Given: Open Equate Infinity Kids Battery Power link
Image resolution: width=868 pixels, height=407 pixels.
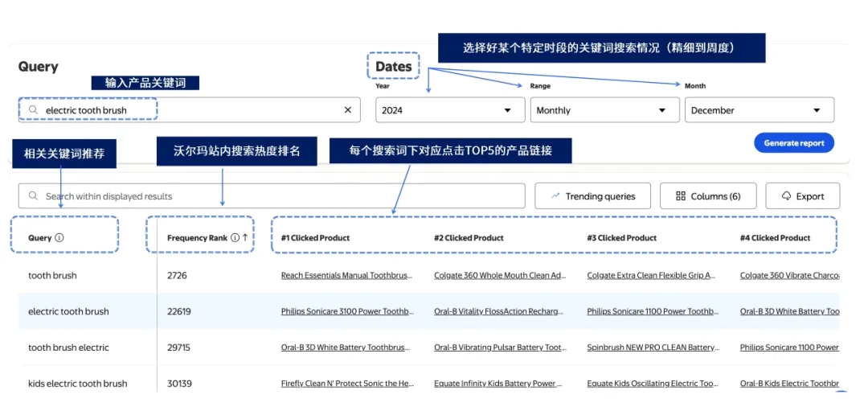Looking at the screenshot, I should pos(499,383).
